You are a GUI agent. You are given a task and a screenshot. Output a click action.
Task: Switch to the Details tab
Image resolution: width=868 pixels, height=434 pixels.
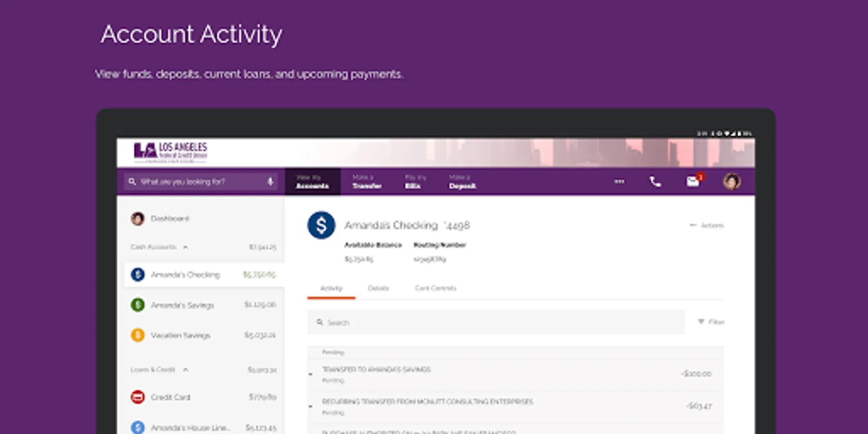tap(378, 288)
